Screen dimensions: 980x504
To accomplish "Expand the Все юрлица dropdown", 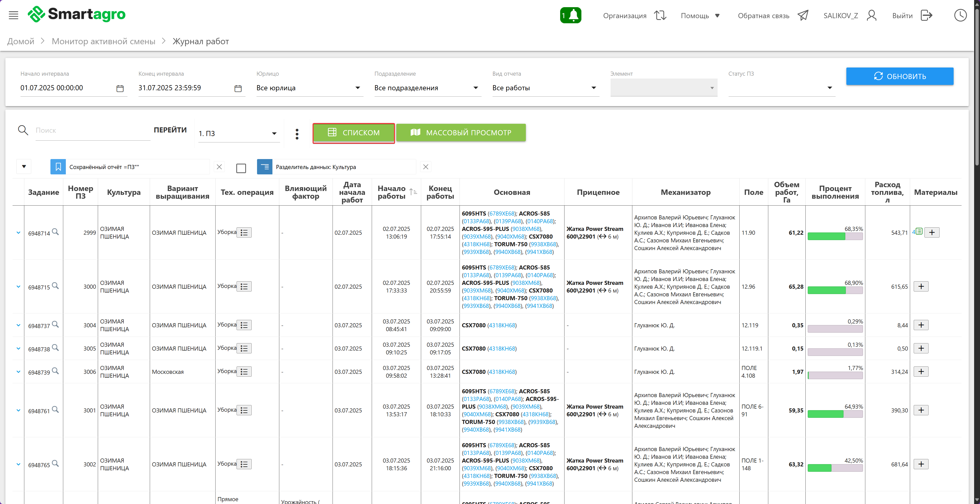I will 357,88.
